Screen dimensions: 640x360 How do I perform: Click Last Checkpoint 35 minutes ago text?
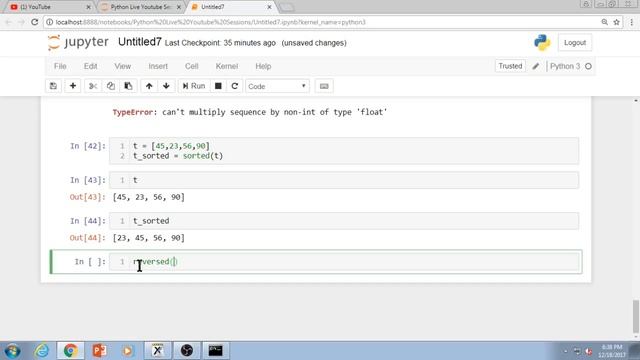(220, 43)
